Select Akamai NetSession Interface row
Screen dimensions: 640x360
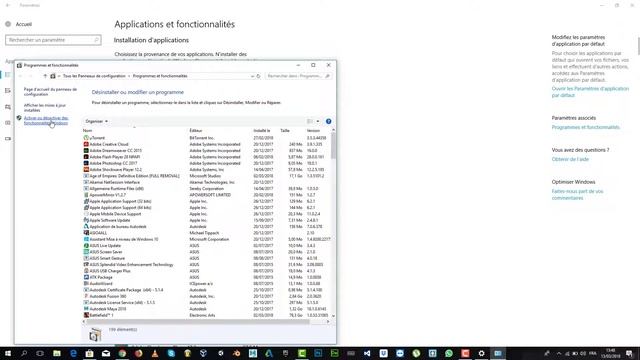coord(206,182)
